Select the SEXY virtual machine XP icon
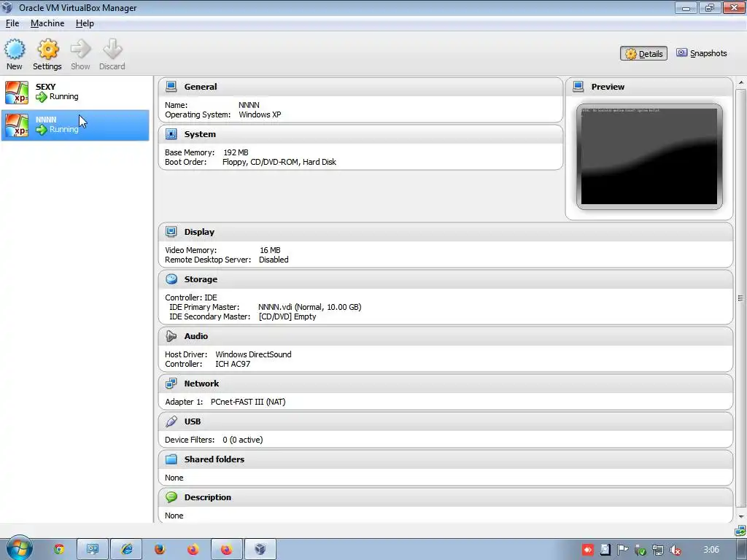The height and width of the screenshot is (560, 747). [x=17, y=93]
